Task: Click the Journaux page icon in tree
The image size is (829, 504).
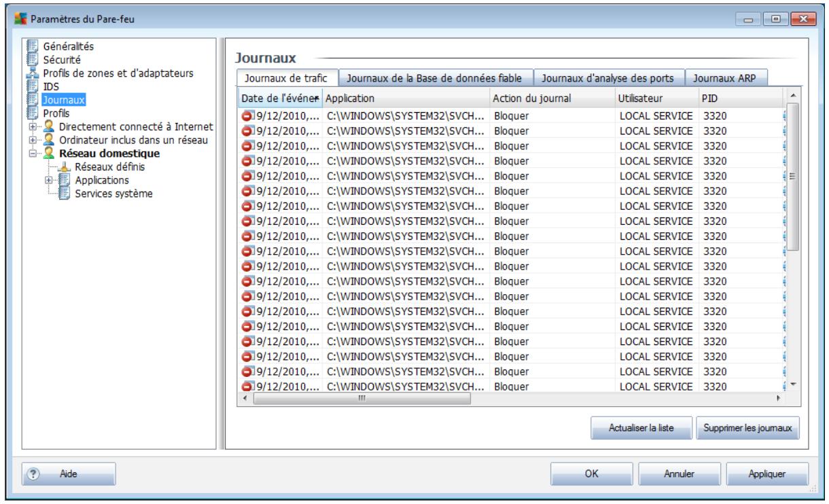Action: click(x=33, y=100)
